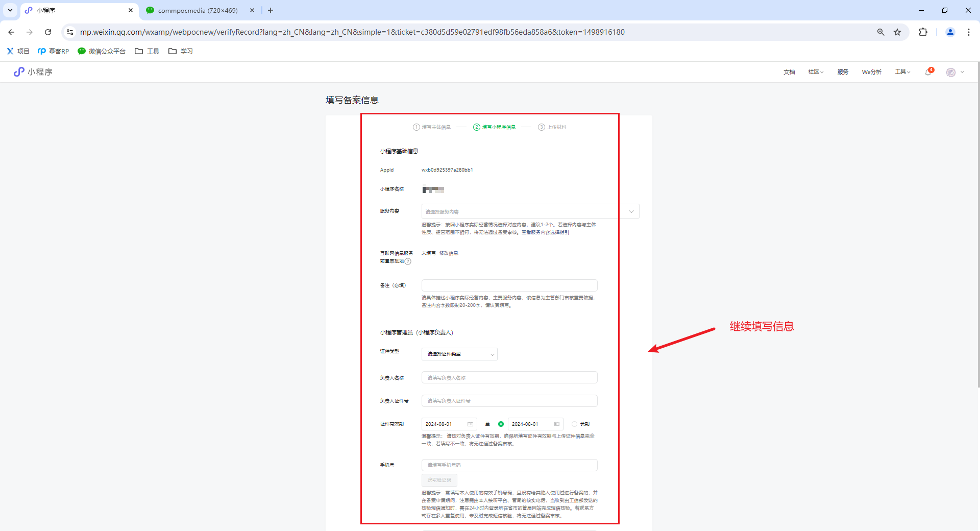The image size is (980, 531).
Task: Open the 项目 bookmark
Action: [18, 51]
